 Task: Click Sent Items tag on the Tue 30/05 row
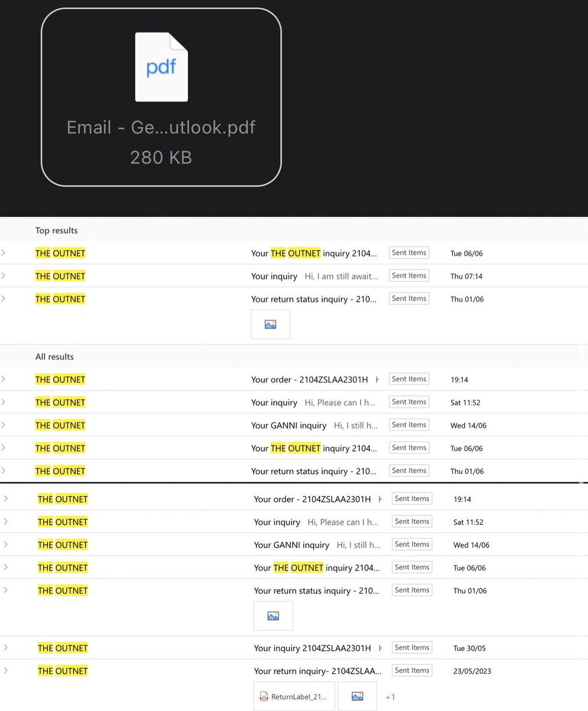point(412,648)
